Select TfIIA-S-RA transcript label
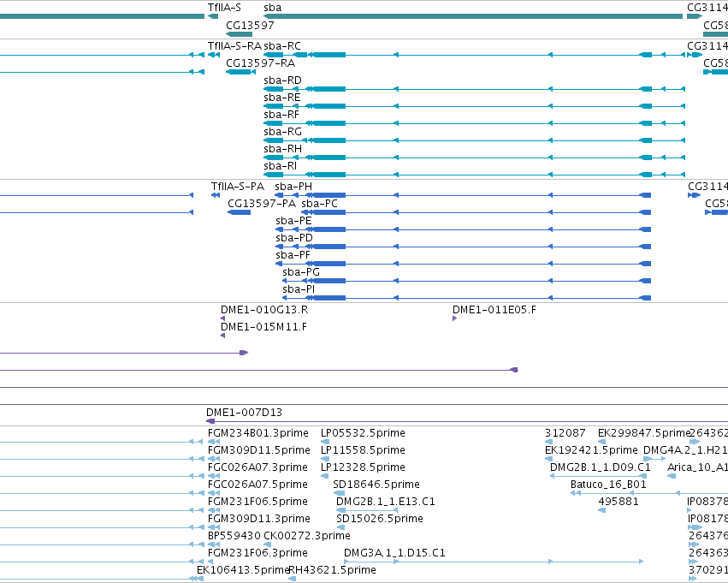The image size is (728, 583). tap(234, 46)
